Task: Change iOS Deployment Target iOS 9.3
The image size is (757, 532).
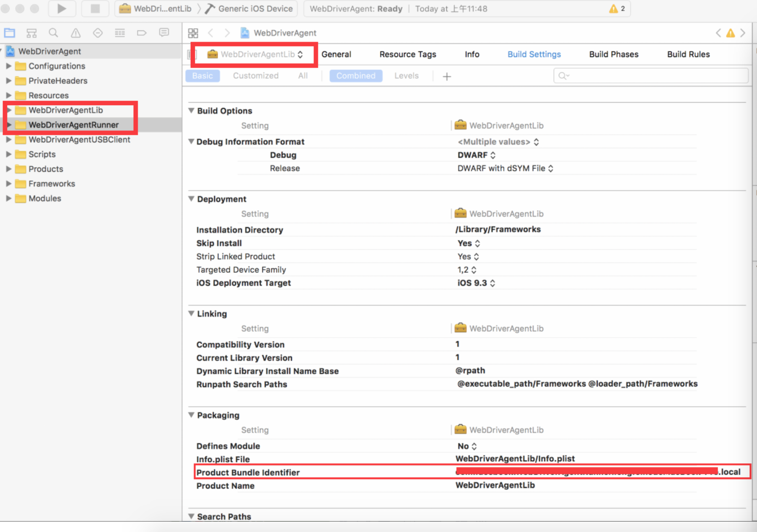Action: [x=477, y=283]
